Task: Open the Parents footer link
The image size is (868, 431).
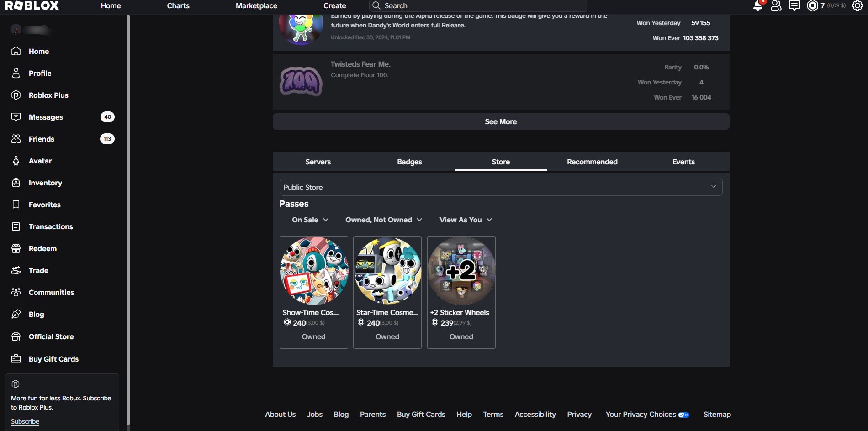Action: [373, 414]
